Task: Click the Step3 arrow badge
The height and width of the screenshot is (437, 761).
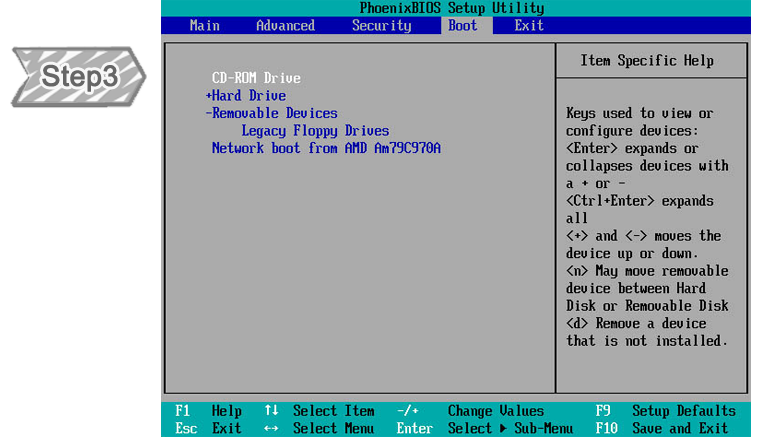Action: [79, 77]
